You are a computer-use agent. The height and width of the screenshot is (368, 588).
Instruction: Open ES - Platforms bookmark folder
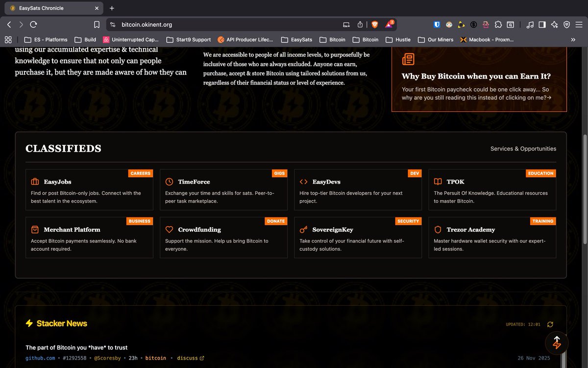pyautogui.click(x=46, y=40)
